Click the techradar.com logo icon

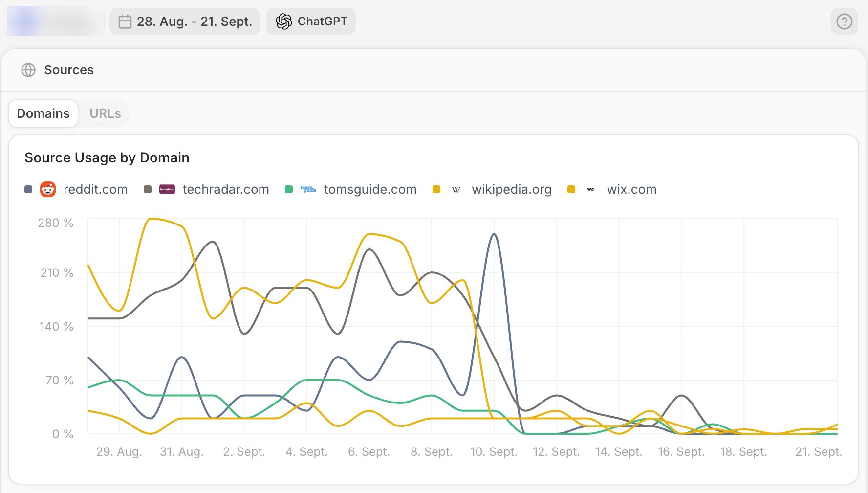[x=167, y=189]
